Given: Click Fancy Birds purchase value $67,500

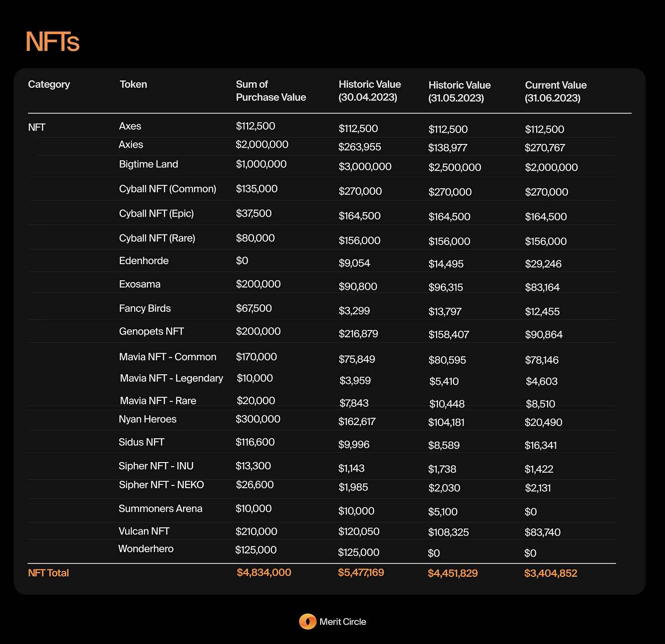Looking at the screenshot, I should (x=253, y=309).
